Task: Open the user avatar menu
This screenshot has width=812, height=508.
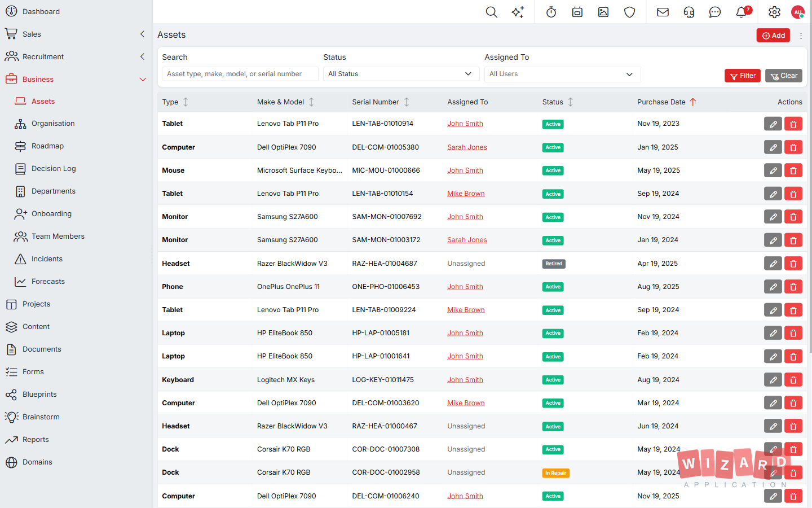Action: pyautogui.click(x=797, y=12)
